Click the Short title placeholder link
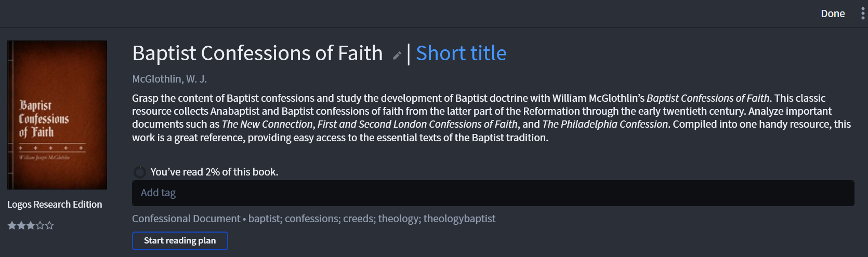The width and height of the screenshot is (868, 257). tap(461, 53)
